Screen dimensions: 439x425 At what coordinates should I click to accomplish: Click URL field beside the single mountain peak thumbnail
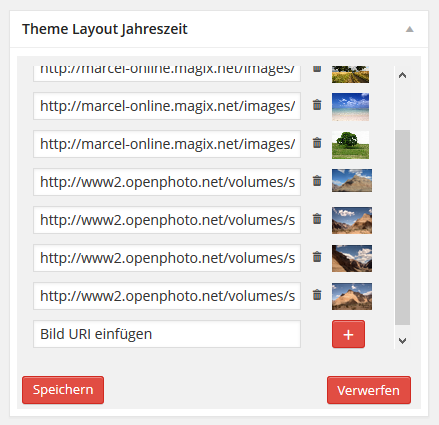click(x=167, y=182)
